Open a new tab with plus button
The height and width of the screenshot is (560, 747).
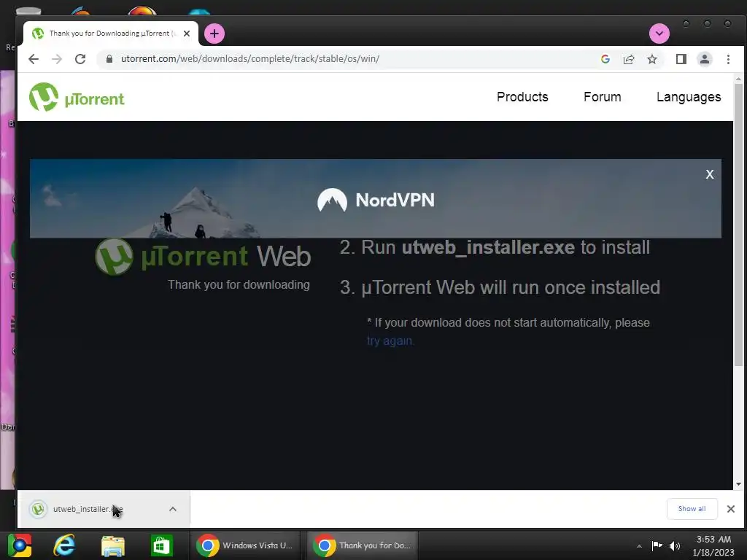coord(214,34)
